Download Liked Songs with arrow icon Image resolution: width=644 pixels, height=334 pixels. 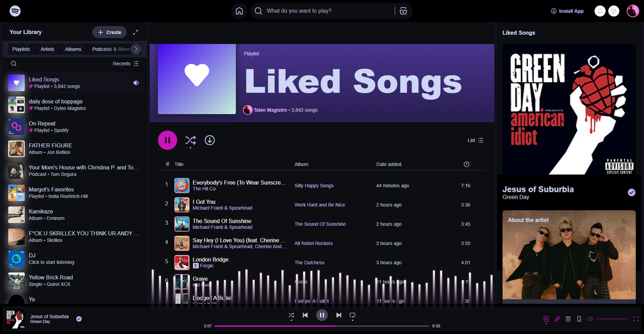point(210,140)
